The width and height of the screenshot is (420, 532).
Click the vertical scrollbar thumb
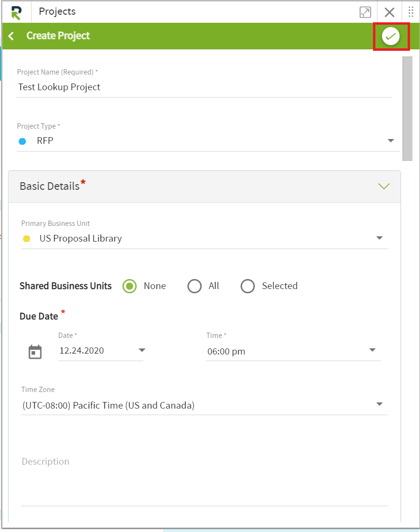point(407,109)
